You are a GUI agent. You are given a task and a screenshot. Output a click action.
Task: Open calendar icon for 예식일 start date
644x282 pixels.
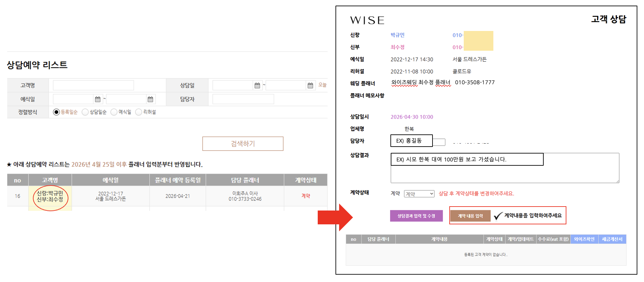98,99
